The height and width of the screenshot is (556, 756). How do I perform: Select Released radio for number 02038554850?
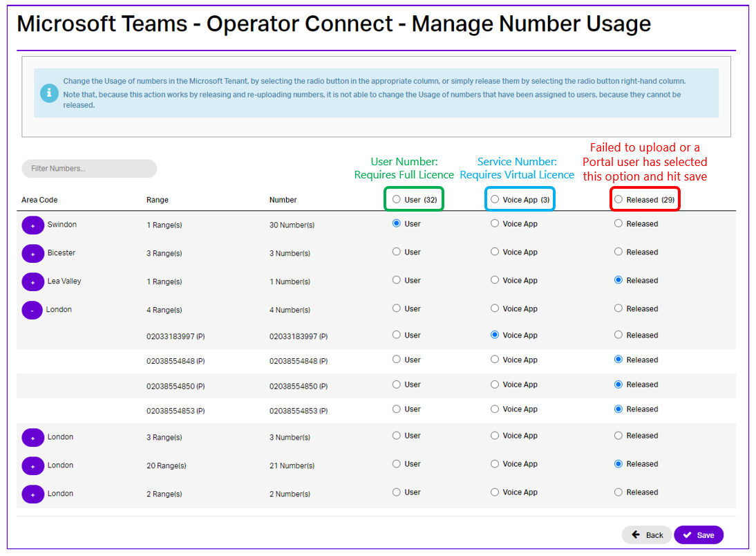click(618, 384)
